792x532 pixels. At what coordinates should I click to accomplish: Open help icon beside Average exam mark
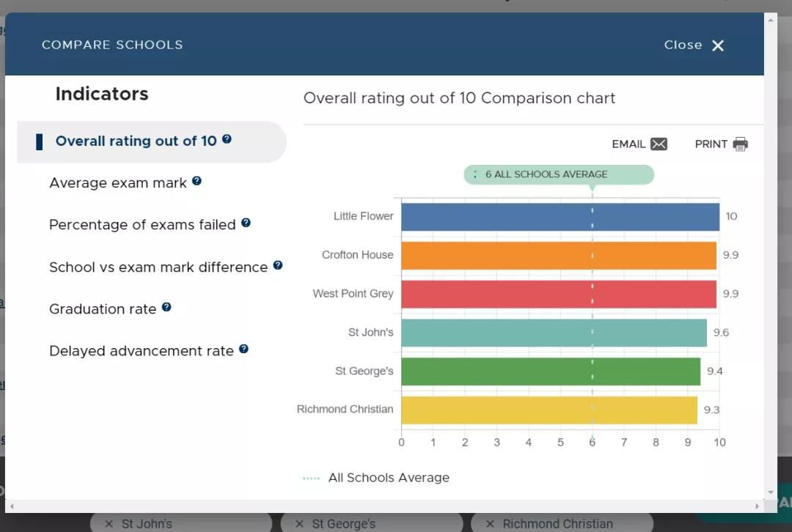[x=197, y=181]
